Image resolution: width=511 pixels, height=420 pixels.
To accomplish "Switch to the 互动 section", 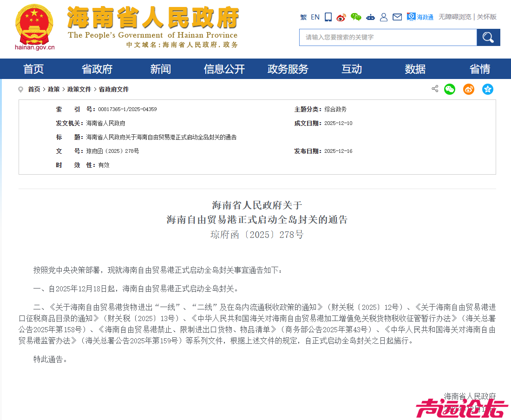I will (351, 69).
